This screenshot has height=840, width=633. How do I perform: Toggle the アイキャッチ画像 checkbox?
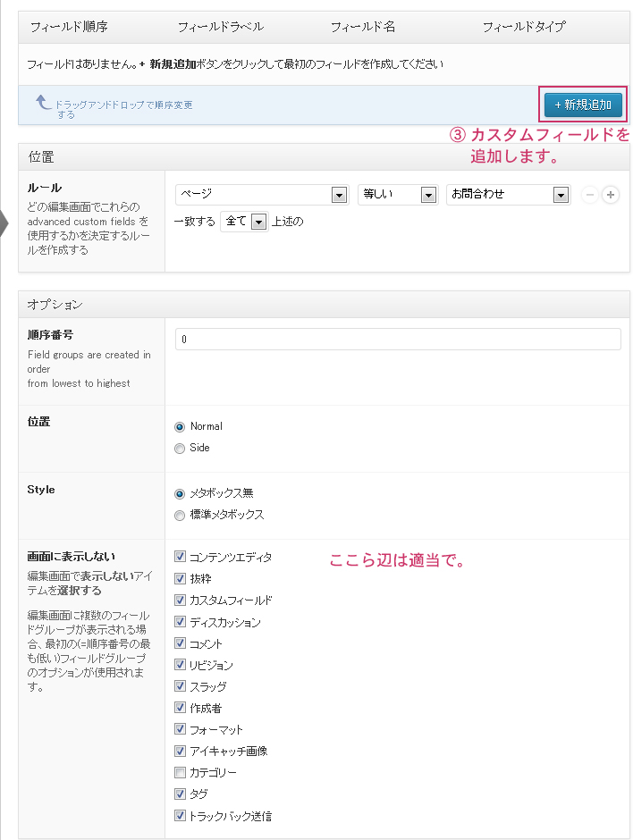[181, 751]
